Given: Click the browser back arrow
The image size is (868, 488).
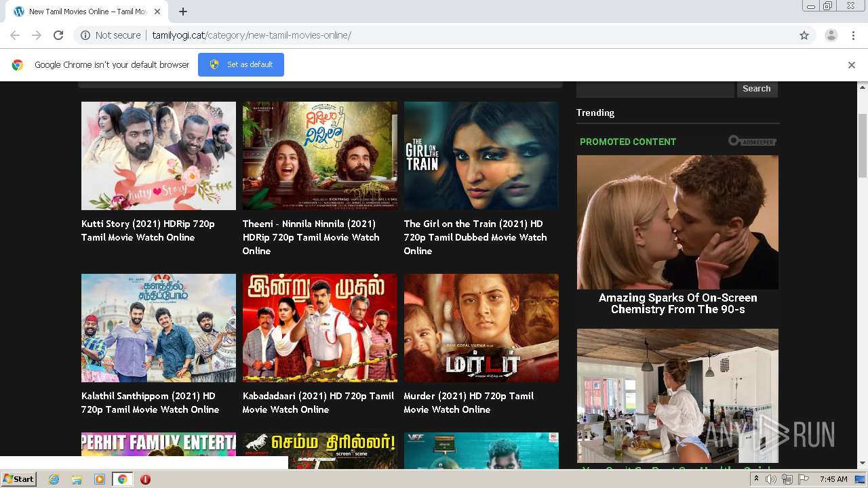Looking at the screenshot, I should (x=15, y=35).
